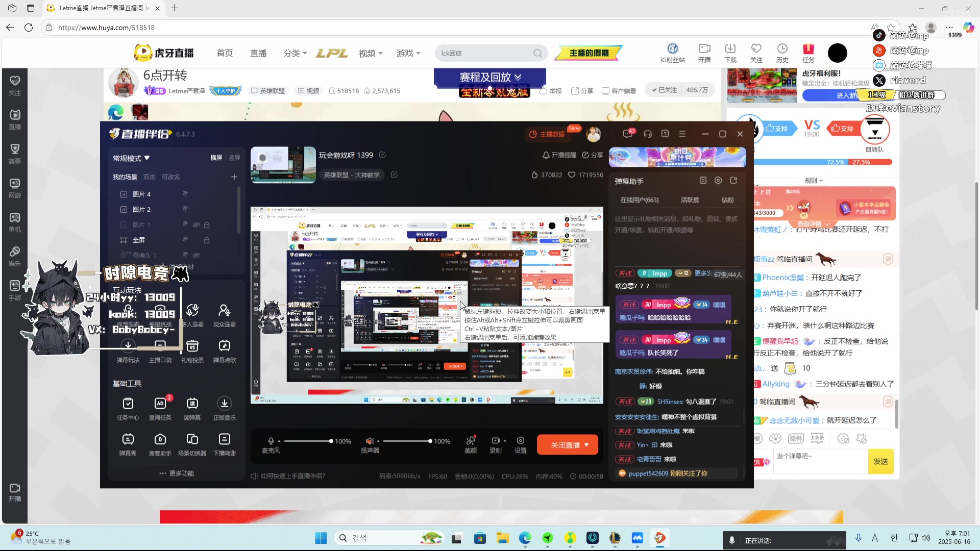Add new scene with plus icon

pos(234,177)
